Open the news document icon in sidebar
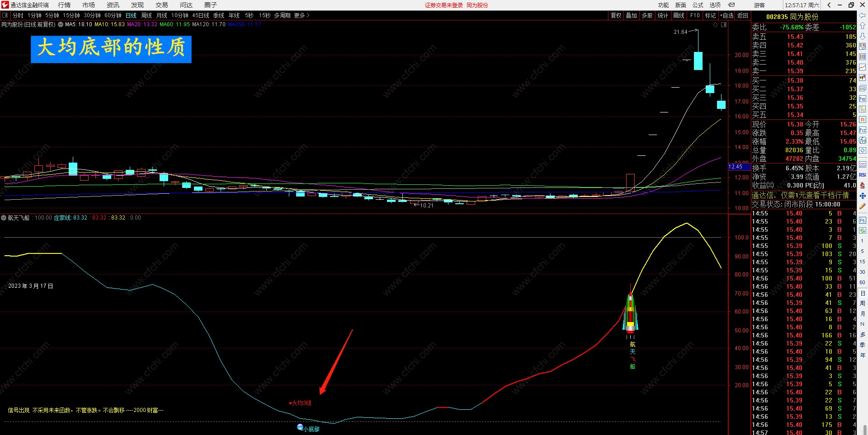Image resolution: width=868 pixels, height=435 pixels. pos(863,88)
